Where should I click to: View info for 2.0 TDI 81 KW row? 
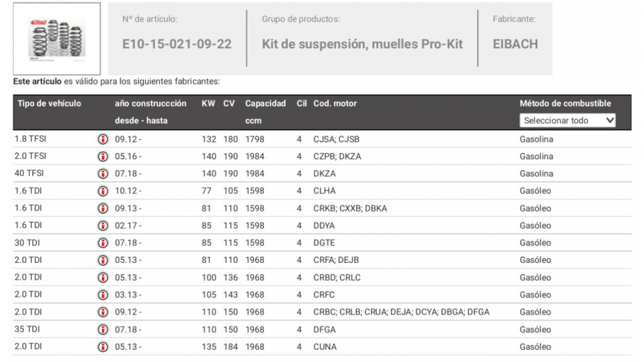coord(102,260)
